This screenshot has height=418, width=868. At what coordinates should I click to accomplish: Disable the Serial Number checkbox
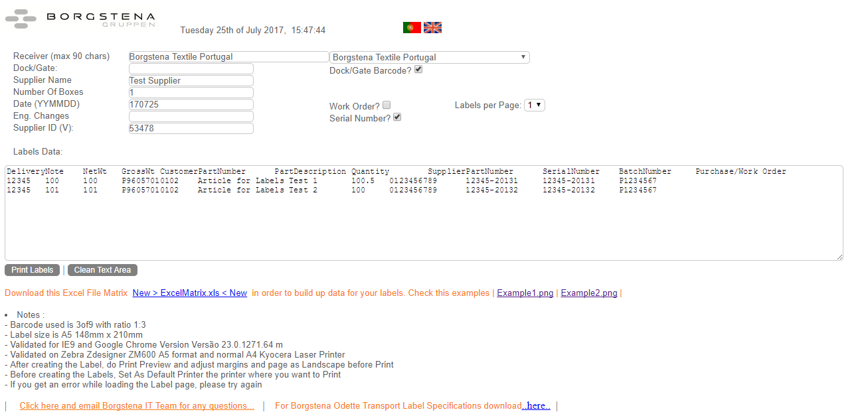tap(397, 117)
